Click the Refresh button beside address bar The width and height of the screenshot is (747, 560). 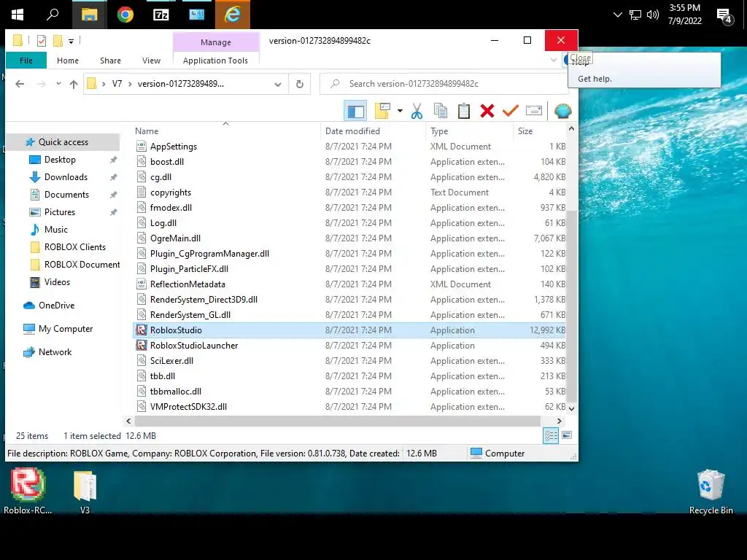(x=300, y=84)
